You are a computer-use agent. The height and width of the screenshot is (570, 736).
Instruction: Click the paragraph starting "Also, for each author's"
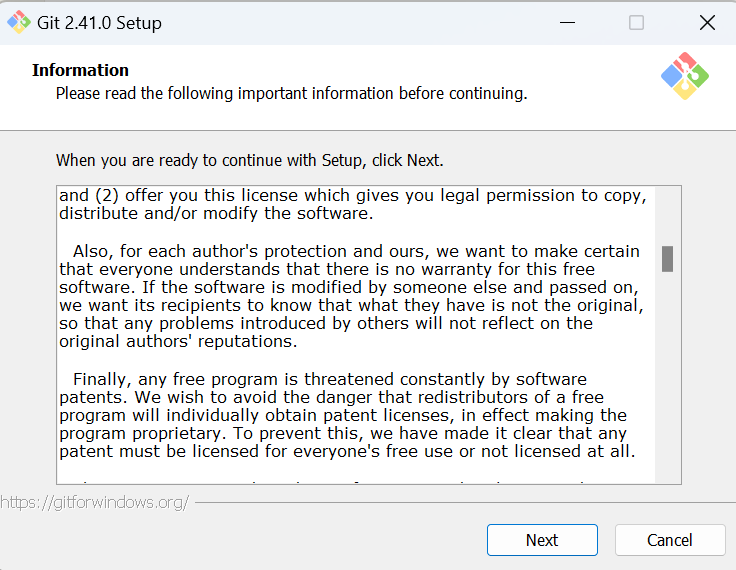point(350,296)
